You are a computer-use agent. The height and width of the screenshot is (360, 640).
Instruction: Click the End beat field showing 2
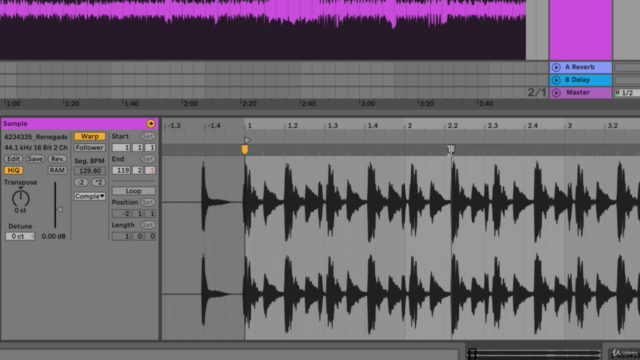[x=138, y=170]
